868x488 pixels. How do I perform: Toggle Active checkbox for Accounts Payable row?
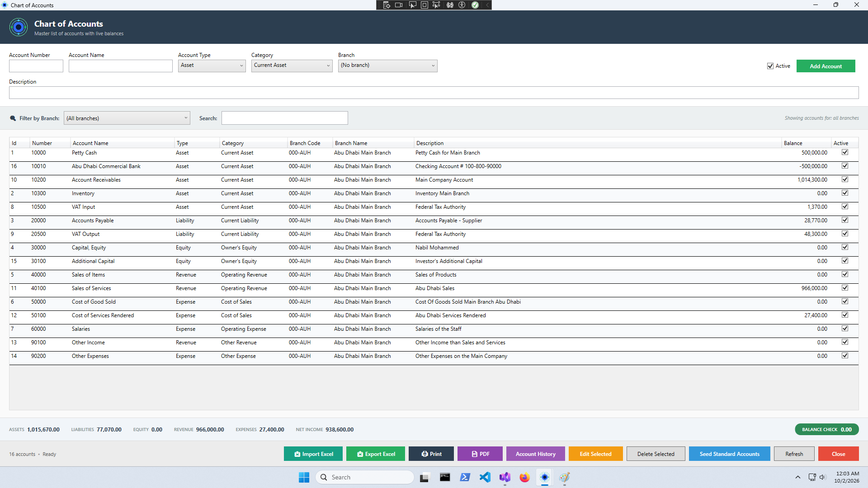tap(845, 221)
